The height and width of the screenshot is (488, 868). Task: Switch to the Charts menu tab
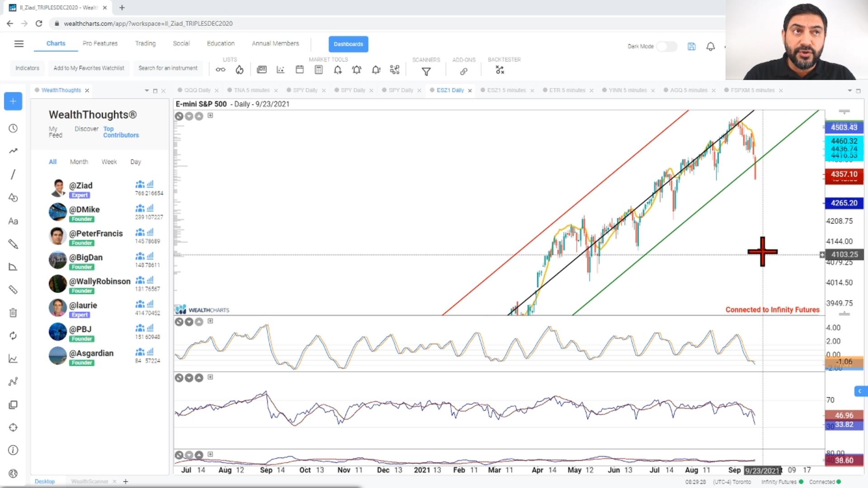click(56, 43)
